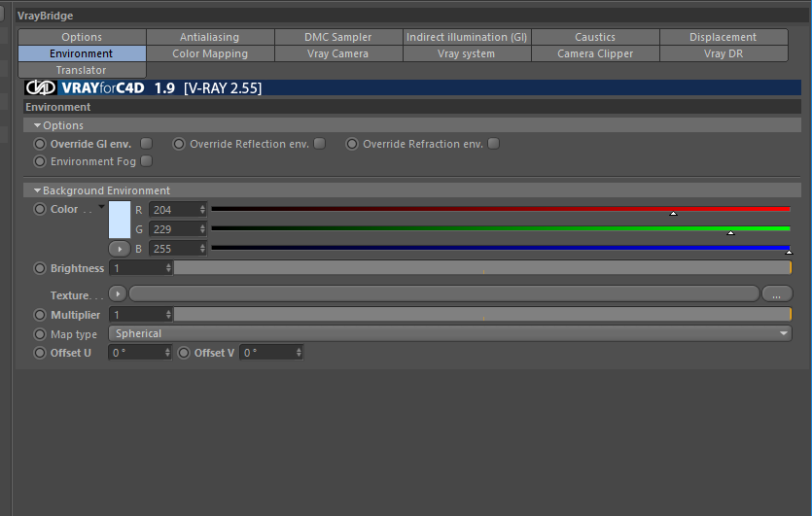Click Override GI env. animation dot
The width and height of the screenshot is (812, 516).
[x=40, y=144]
